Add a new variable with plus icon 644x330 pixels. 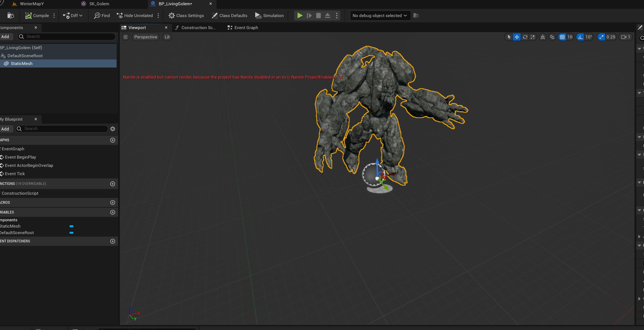tap(113, 212)
